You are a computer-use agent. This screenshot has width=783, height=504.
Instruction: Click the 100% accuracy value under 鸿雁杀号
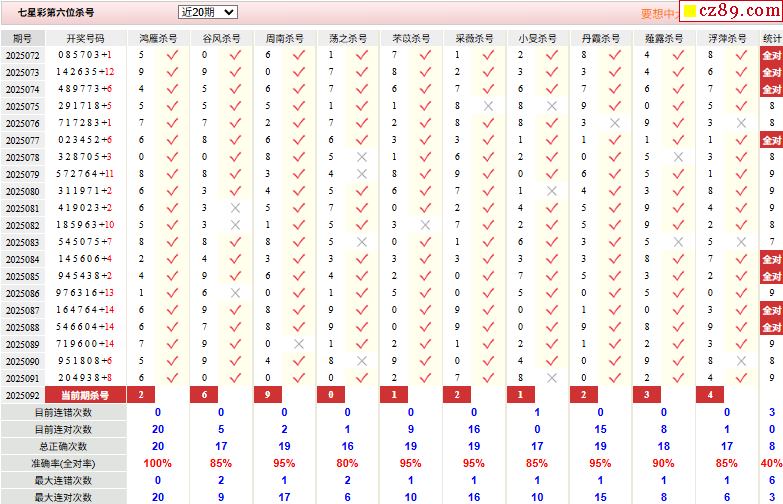coord(158,464)
